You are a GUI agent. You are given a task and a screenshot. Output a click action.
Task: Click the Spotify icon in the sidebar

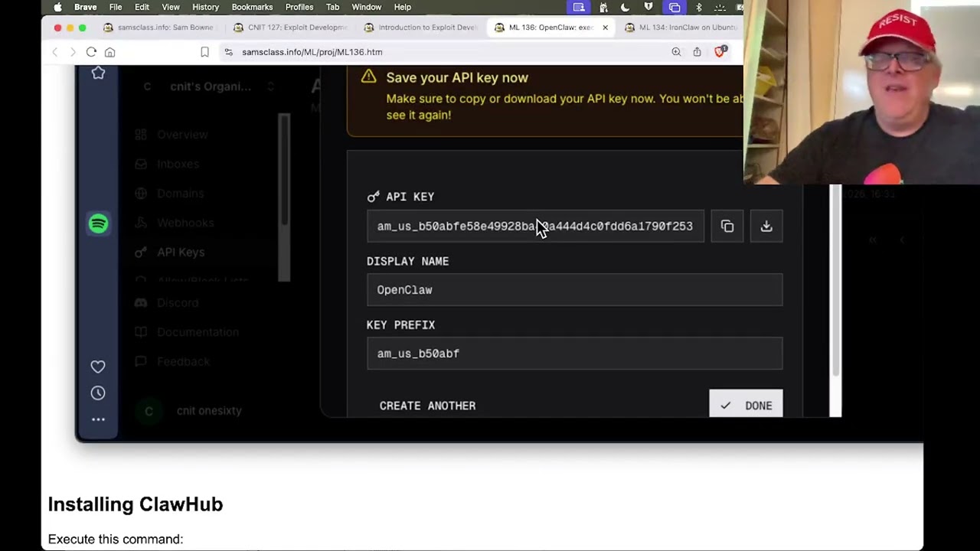(x=98, y=223)
